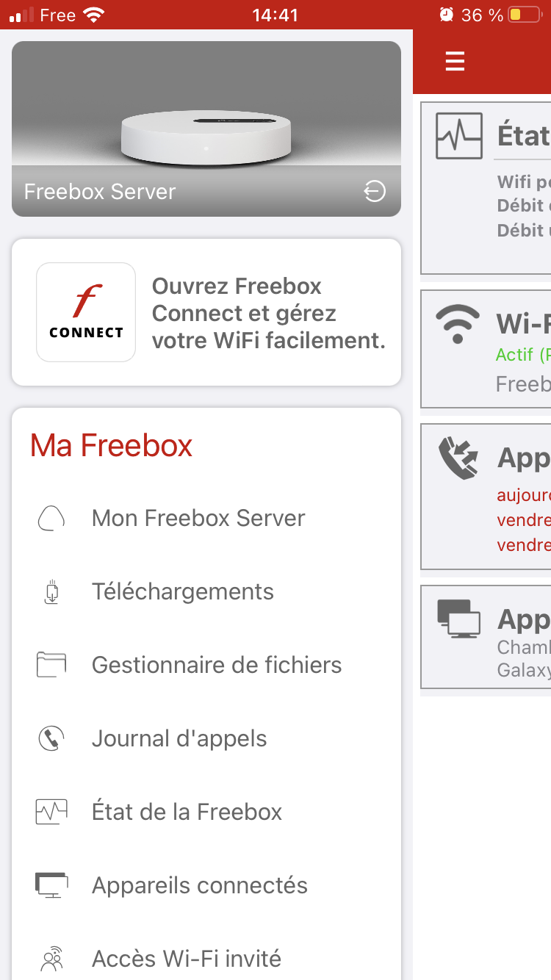Open the Wi-Fi status card

486,349
